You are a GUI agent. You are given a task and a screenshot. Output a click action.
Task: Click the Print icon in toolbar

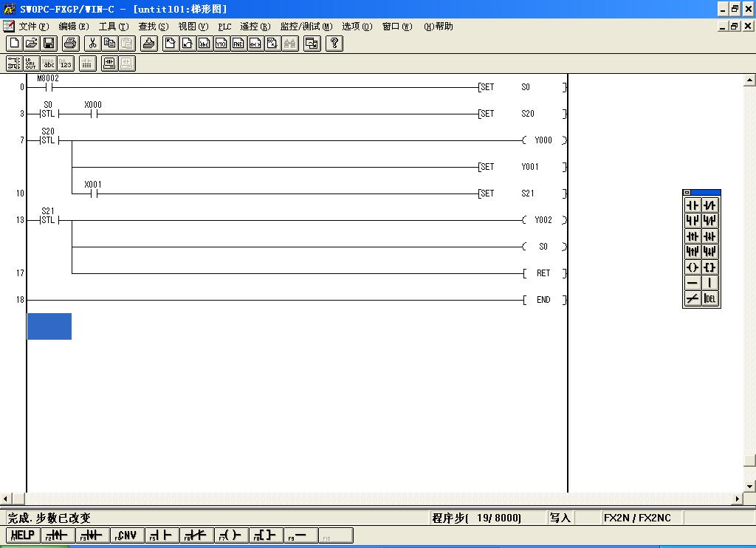[70, 44]
